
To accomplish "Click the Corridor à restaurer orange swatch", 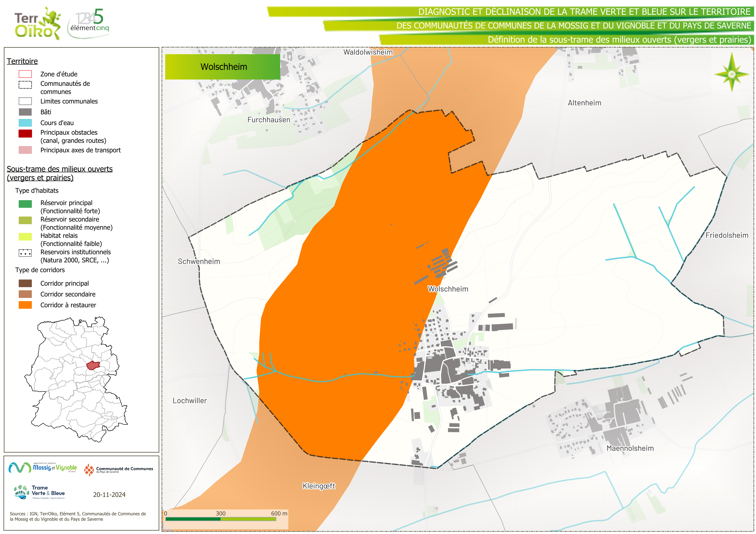I will click(x=25, y=305).
